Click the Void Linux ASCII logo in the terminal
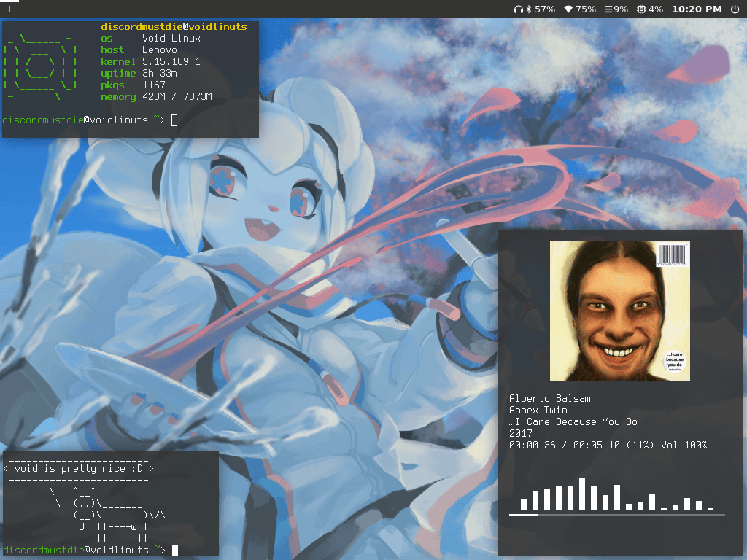Image resolution: width=747 pixels, height=560 pixels. [41, 67]
